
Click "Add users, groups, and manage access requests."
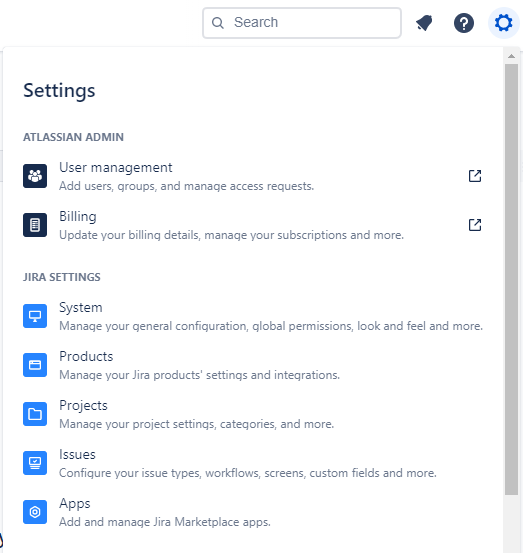tap(187, 186)
